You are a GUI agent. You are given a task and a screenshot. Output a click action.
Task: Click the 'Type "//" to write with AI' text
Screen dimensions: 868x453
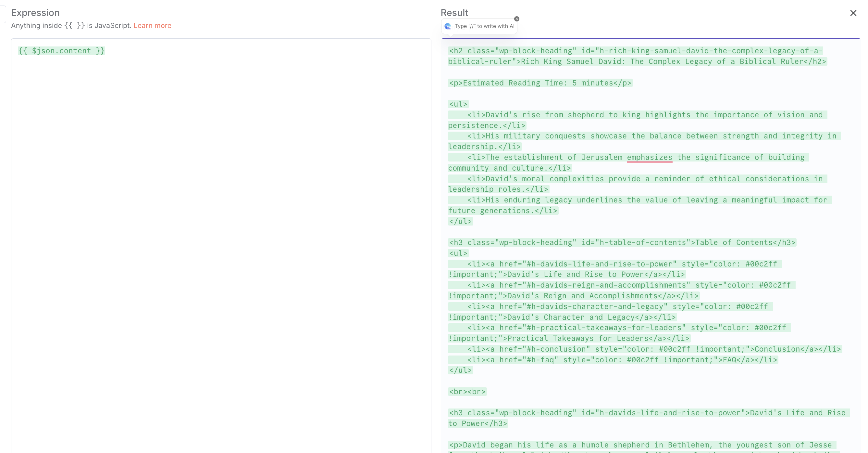coord(484,26)
